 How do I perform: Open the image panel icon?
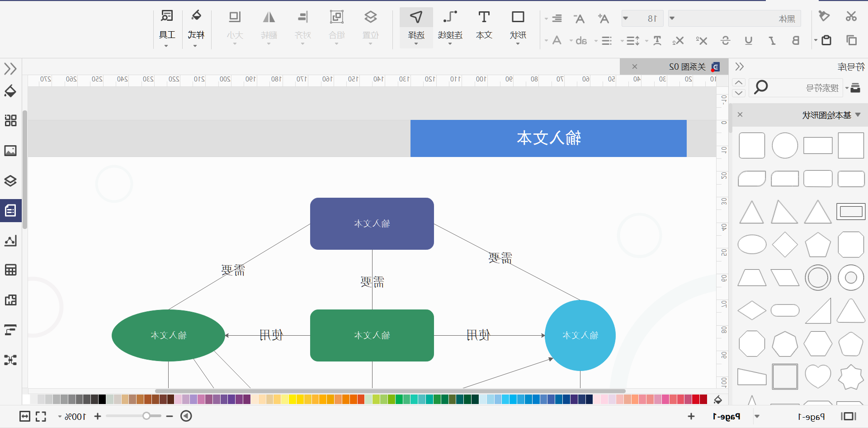pos(10,151)
